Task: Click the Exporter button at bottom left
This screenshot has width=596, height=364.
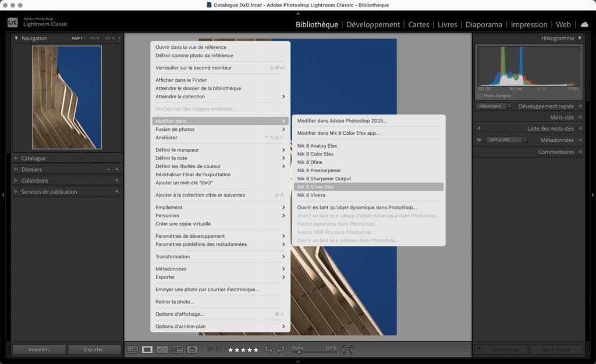Action: (95, 349)
